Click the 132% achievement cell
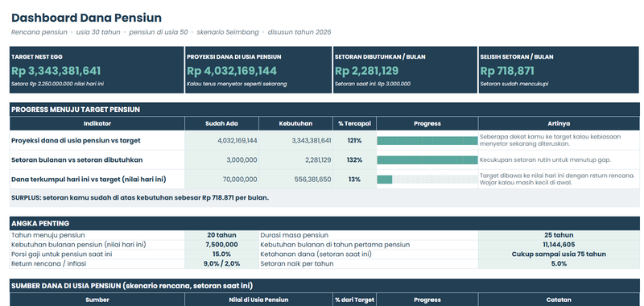 (354, 159)
